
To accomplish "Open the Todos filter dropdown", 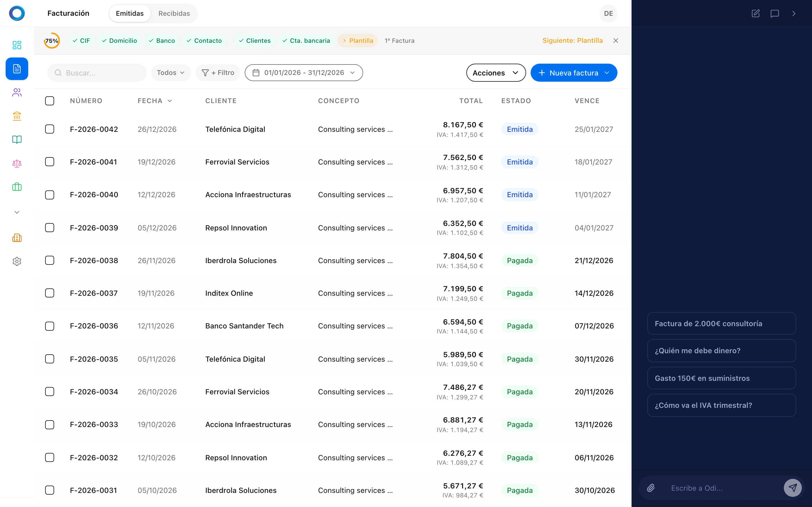I will tap(171, 72).
